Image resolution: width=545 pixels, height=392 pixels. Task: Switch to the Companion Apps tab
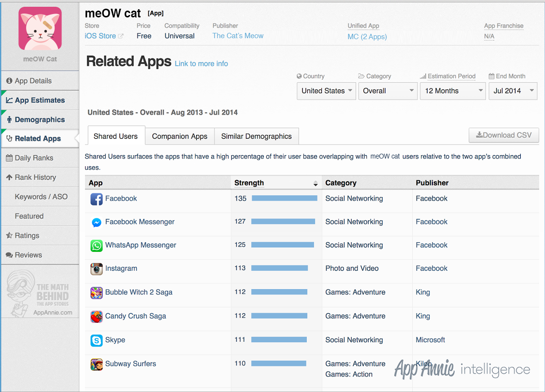pyautogui.click(x=180, y=136)
